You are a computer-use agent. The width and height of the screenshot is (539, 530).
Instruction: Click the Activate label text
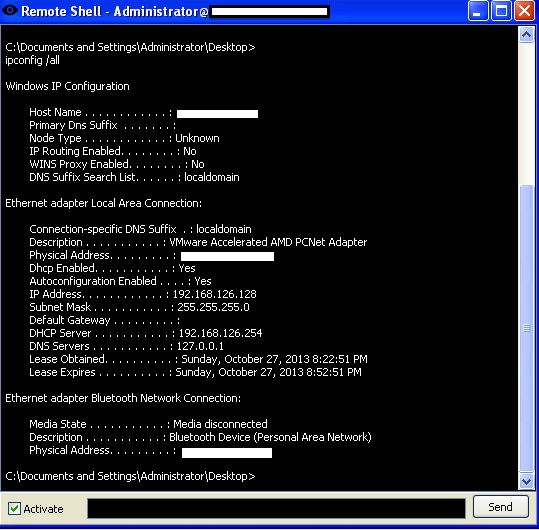click(43, 509)
